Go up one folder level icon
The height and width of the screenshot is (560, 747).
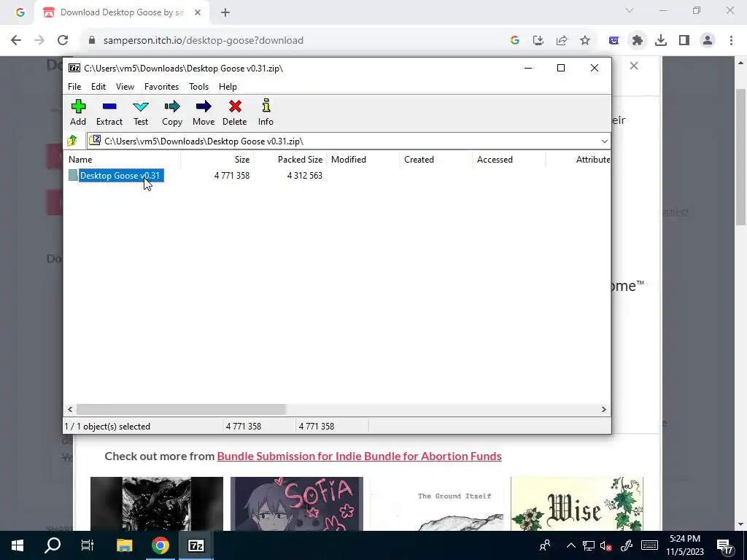point(72,141)
